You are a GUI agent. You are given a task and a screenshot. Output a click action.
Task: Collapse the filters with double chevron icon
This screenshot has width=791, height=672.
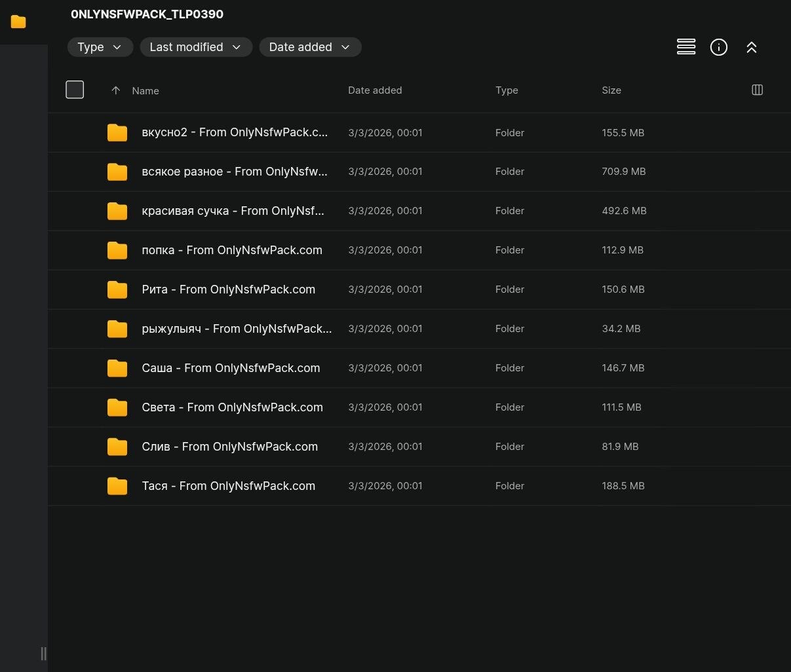pos(751,47)
